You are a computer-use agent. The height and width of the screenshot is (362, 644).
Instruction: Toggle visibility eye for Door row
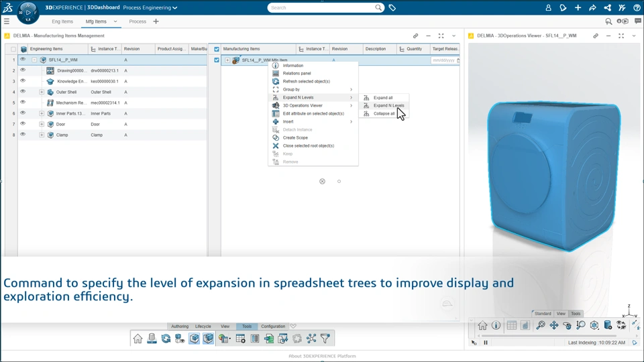pyautogui.click(x=23, y=123)
